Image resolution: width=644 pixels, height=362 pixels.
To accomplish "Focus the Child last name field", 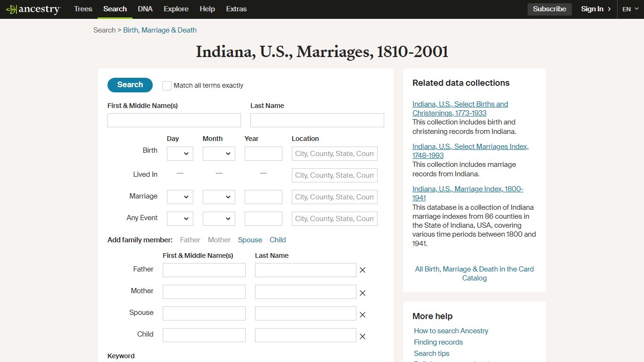I will (x=305, y=335).
